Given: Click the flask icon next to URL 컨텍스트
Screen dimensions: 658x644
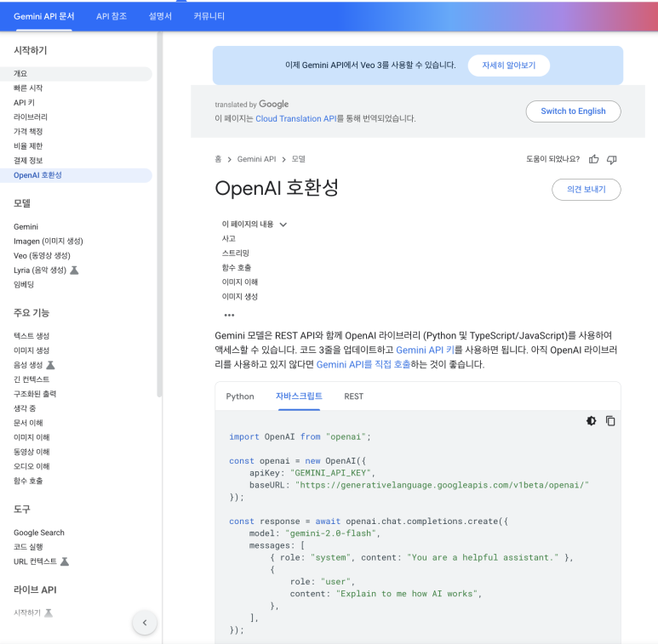Looking at the screenshot, I should 65,561.
